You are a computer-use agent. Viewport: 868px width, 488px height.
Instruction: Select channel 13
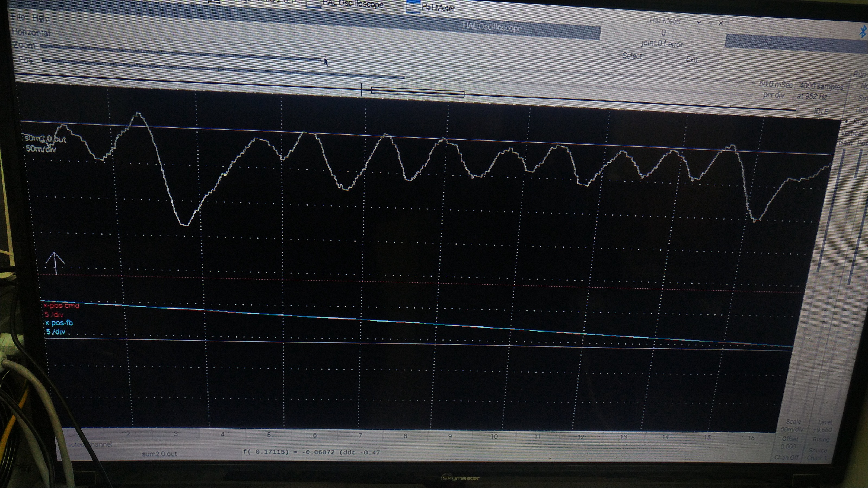(623, 437)
